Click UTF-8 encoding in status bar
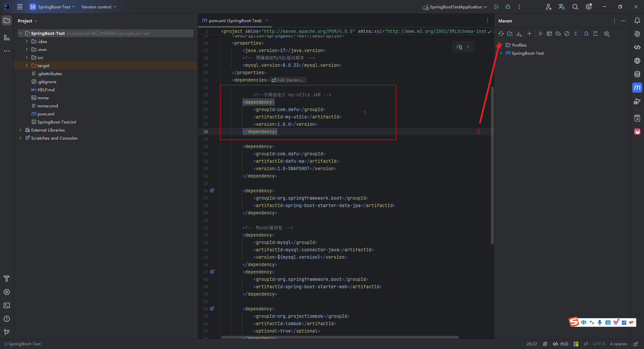 (599, 344)
